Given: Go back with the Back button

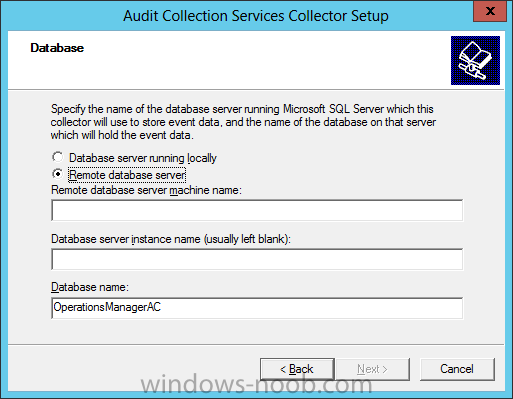Looking at the screenshot, I should [x=297, y=369].
